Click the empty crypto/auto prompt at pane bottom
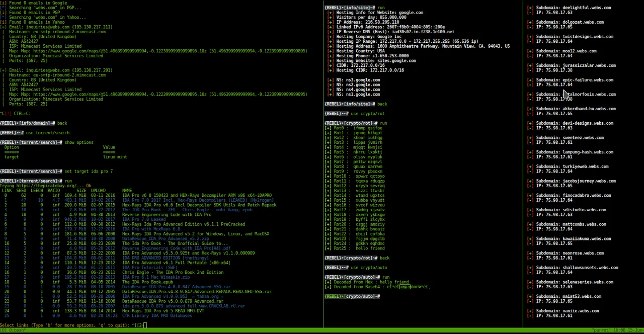644x334 pixels. point(352,297)
